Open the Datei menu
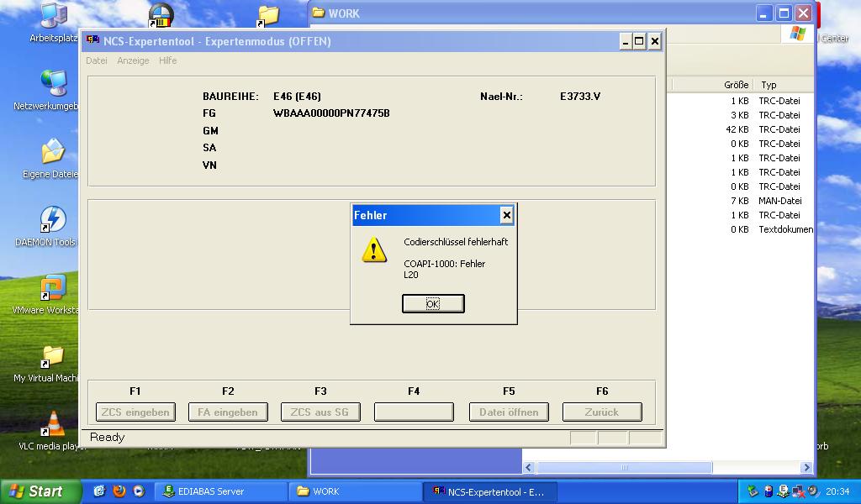Image resolution: width=861 pixels, height=504 pixels. coord(97,60)
